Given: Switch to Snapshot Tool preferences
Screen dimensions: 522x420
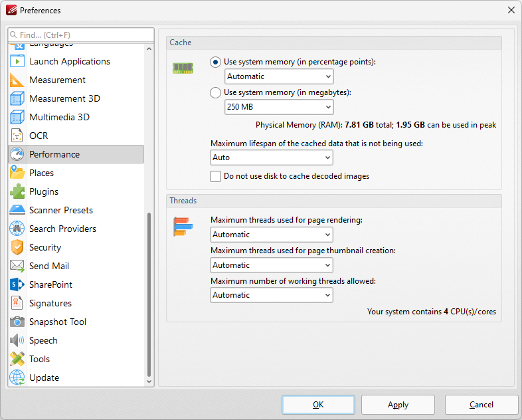Looking at the screenshot, I should click(x=76, y=322).
